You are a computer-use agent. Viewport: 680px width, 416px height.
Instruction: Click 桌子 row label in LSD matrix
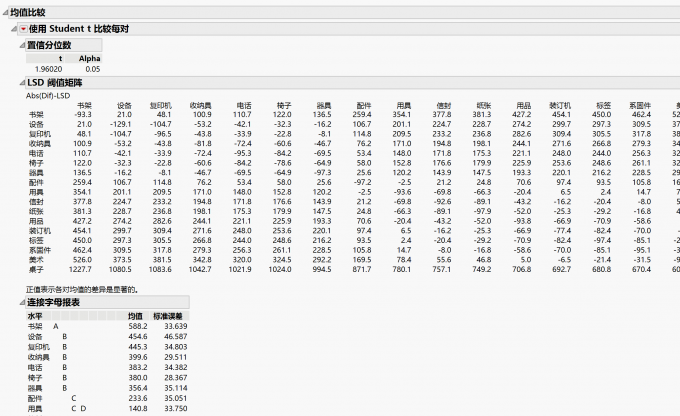click(35, 269)
